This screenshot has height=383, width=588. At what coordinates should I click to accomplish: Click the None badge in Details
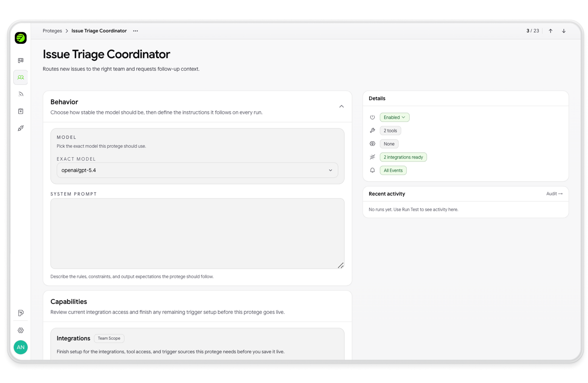tap(389, 144)
